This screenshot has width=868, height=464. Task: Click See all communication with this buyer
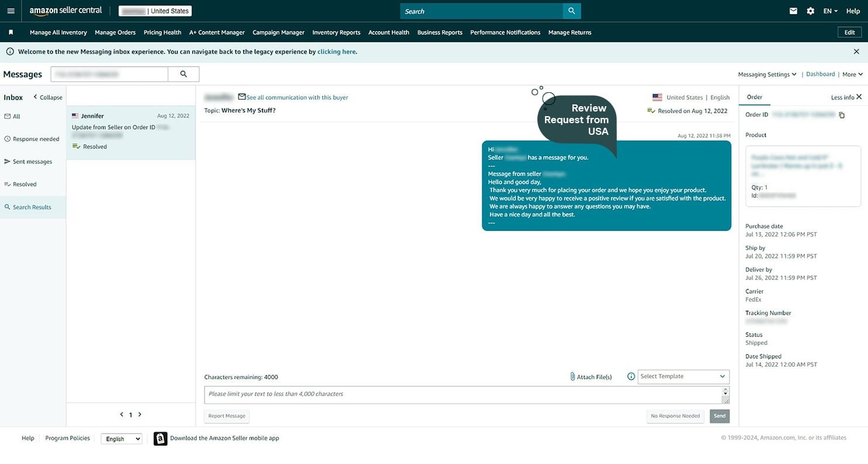click(297, 97)
